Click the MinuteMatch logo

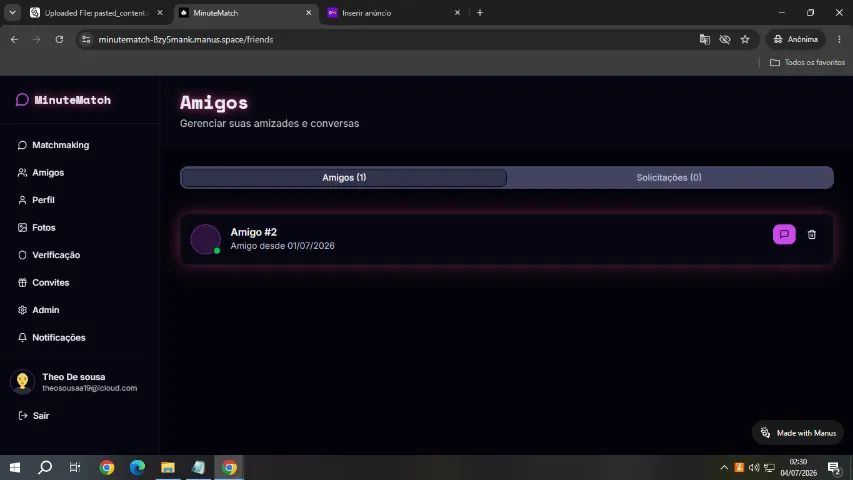point(63,100)
